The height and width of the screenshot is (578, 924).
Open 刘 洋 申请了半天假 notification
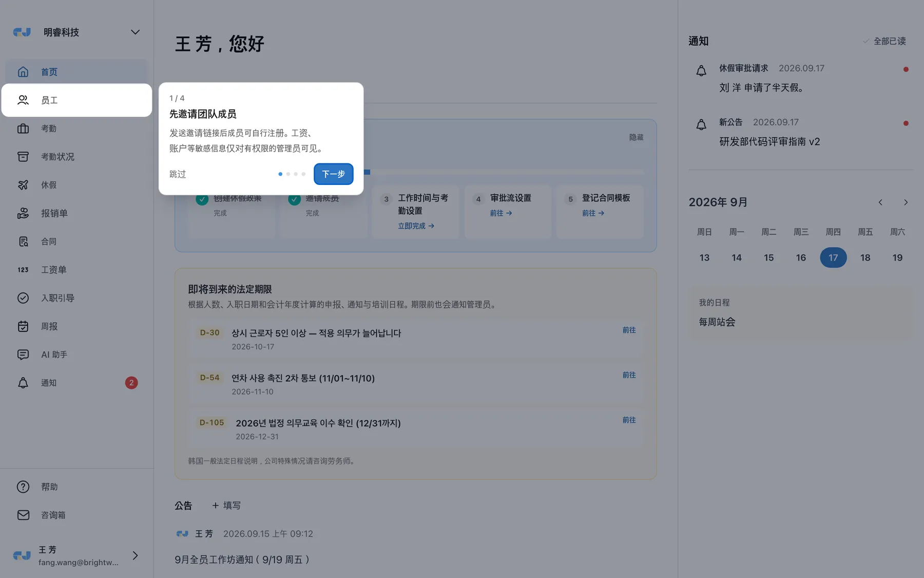pos(761,88)
